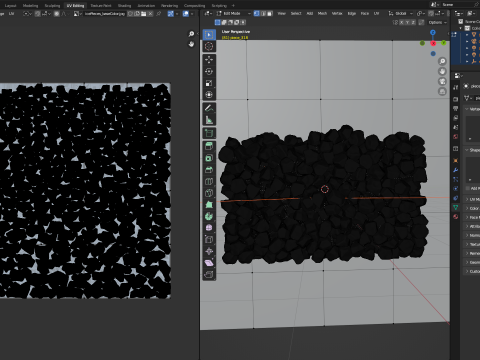Open the Render properties tab
This screenshot has width=480, height=360.
456,99
